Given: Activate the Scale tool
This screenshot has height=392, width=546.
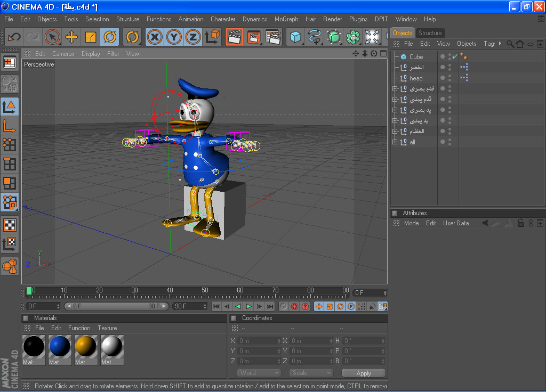Looking at the screenshot, I should [x=91, y=37].
